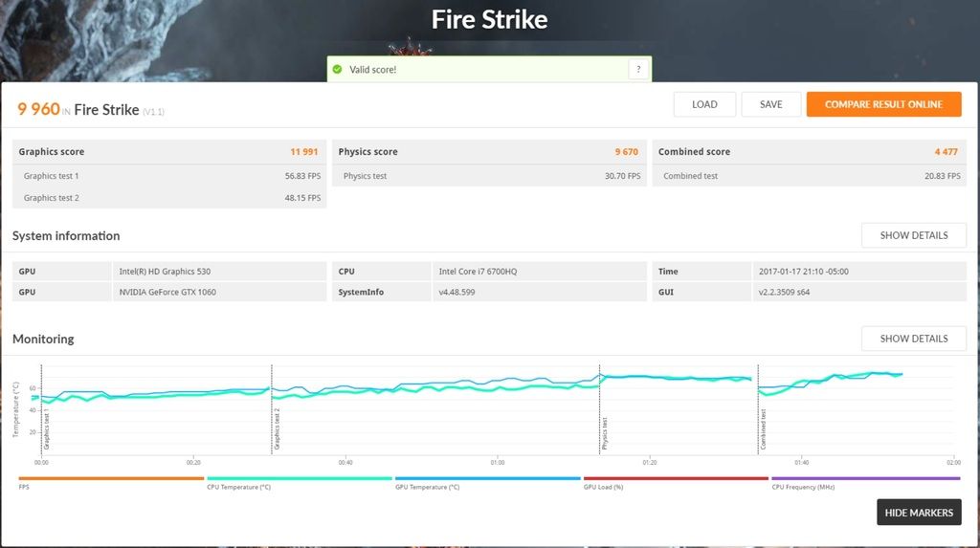Image resolution: width=980 pixels, height=548 pixels.
Task: Click the V1.1 version label
Action: click(153, 112)
